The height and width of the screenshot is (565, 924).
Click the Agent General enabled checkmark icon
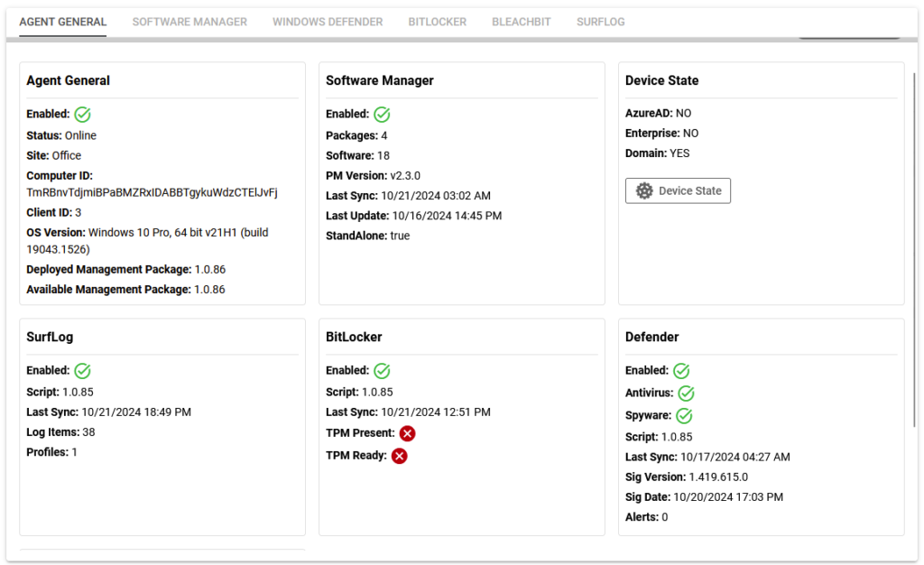click(83, 115)
